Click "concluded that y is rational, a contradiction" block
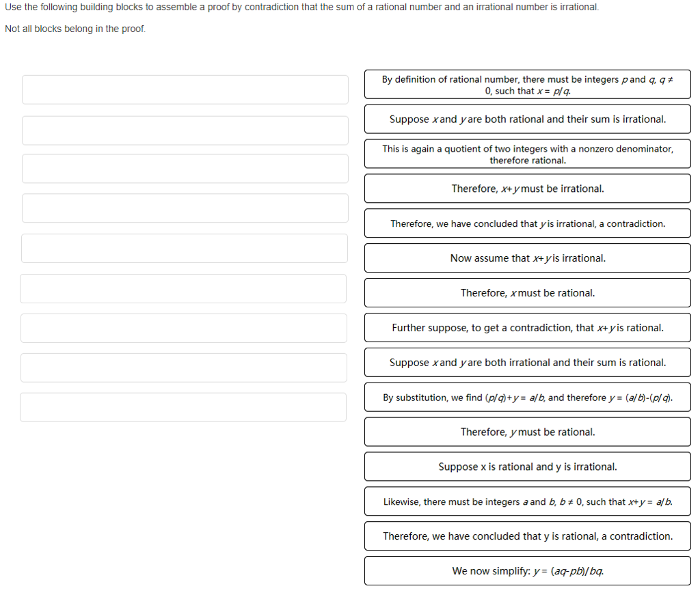This screenshot has height=597, width=700. click(x=527, y=536)
